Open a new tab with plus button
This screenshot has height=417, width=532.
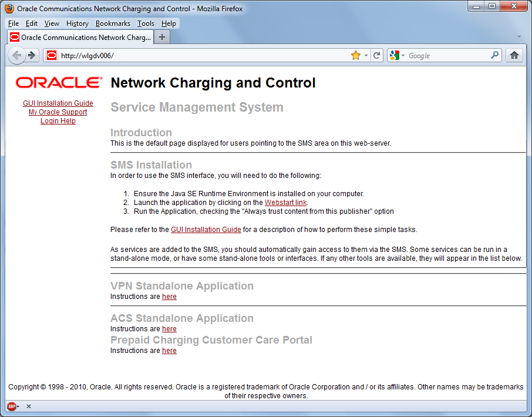point(162,37)
